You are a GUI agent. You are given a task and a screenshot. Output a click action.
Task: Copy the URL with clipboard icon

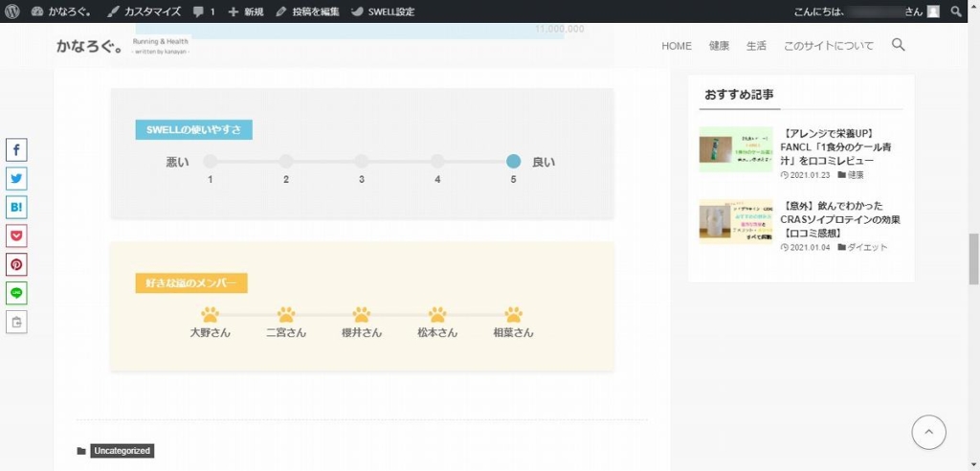(x=16, y=323)
